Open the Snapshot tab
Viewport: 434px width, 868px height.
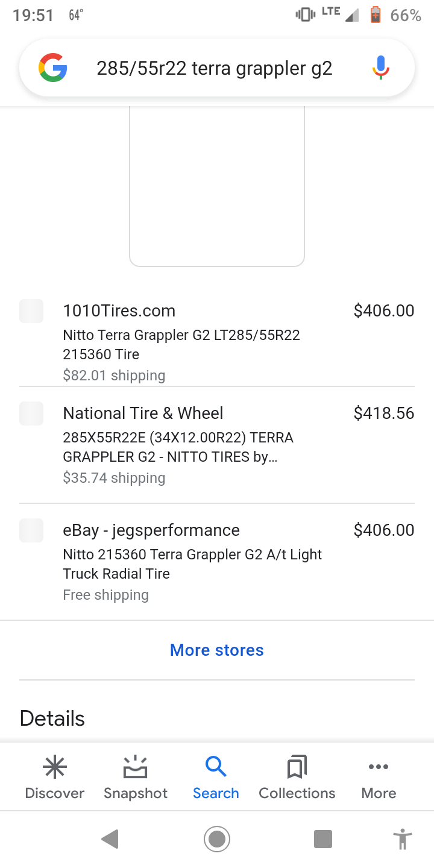[x=136, y=778]
